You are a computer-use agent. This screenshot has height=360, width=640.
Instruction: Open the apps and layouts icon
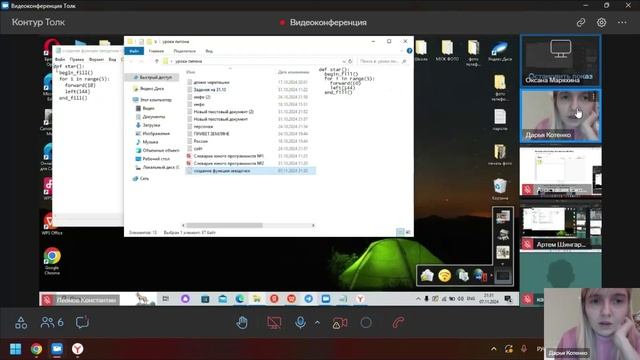tap(21, 322)
